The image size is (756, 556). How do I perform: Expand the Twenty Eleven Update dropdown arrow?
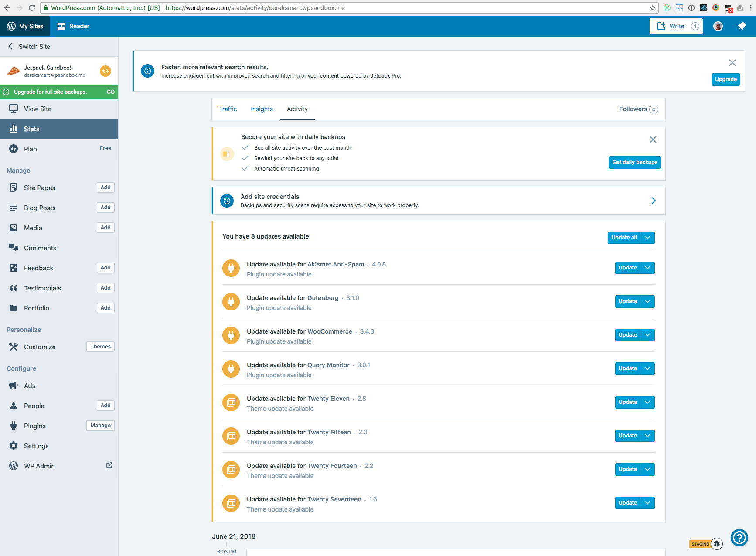(647, 402)
